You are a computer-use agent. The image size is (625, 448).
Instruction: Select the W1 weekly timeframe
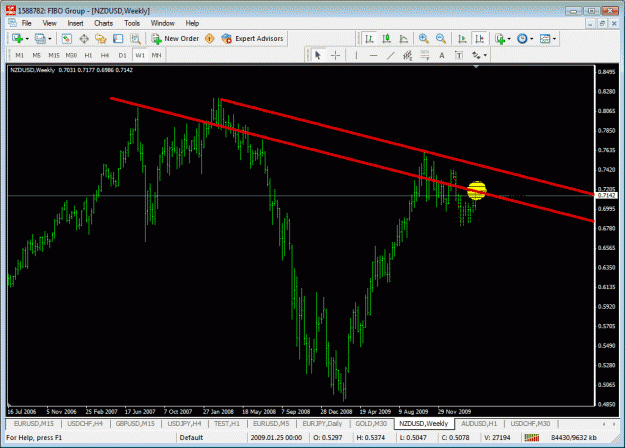click(140, 55)
